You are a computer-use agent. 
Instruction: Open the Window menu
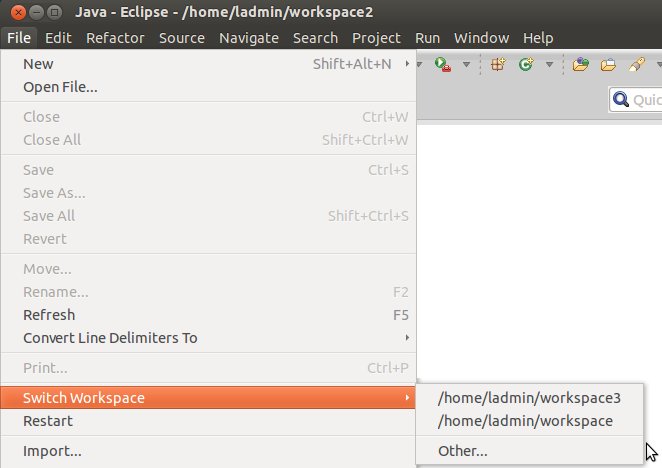tap(481, 38)
